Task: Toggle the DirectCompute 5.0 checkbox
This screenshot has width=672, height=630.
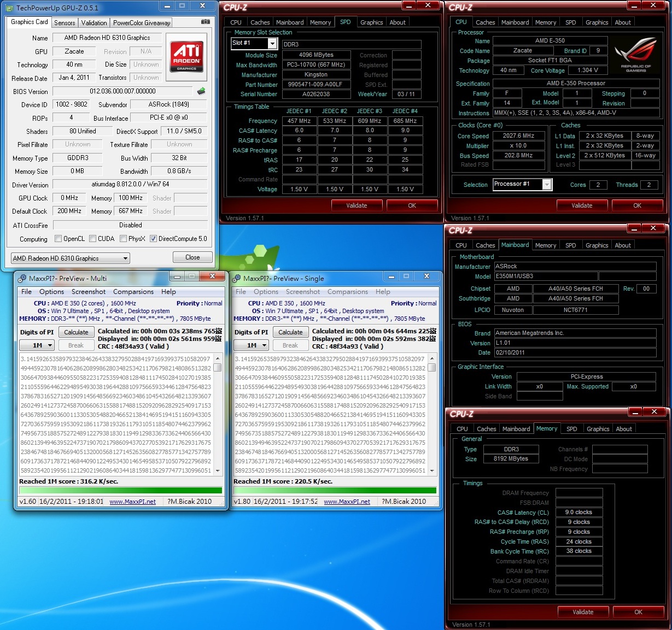Action: 154,239
